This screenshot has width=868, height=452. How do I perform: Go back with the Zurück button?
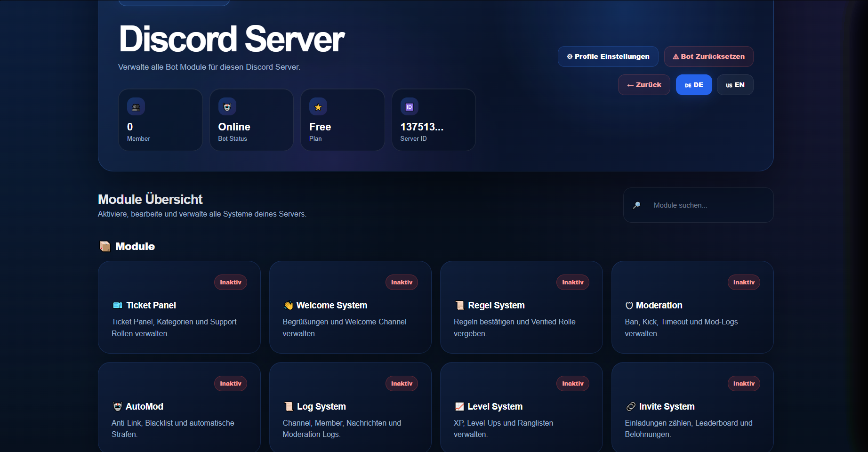644,85
